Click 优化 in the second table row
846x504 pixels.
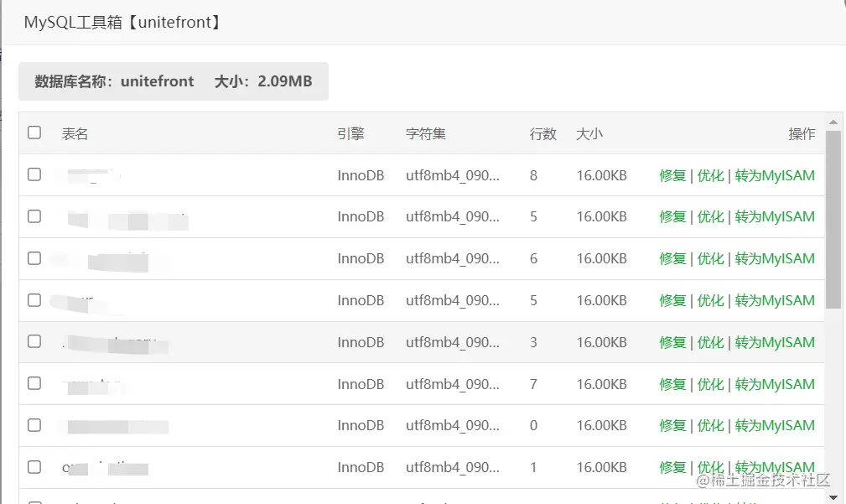[710, 216]
